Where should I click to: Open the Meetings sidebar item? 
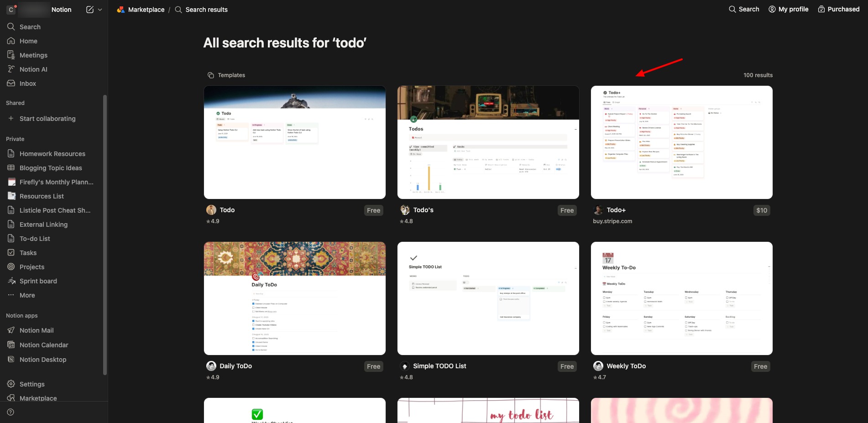(x=33, y=55)
